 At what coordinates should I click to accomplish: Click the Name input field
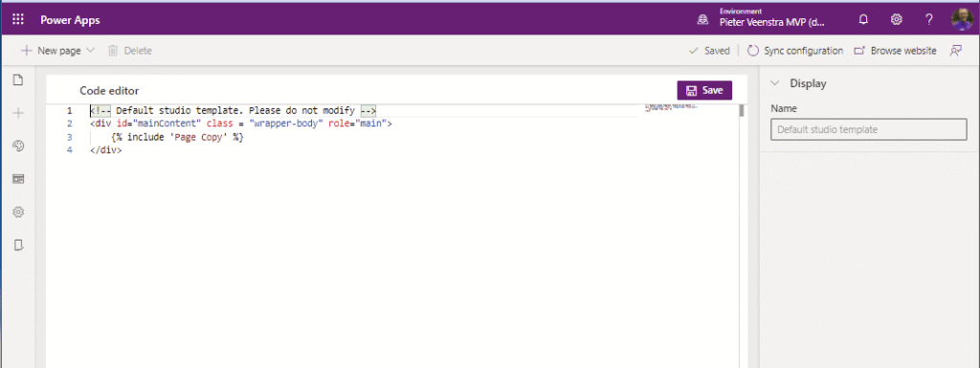[869, 130]
